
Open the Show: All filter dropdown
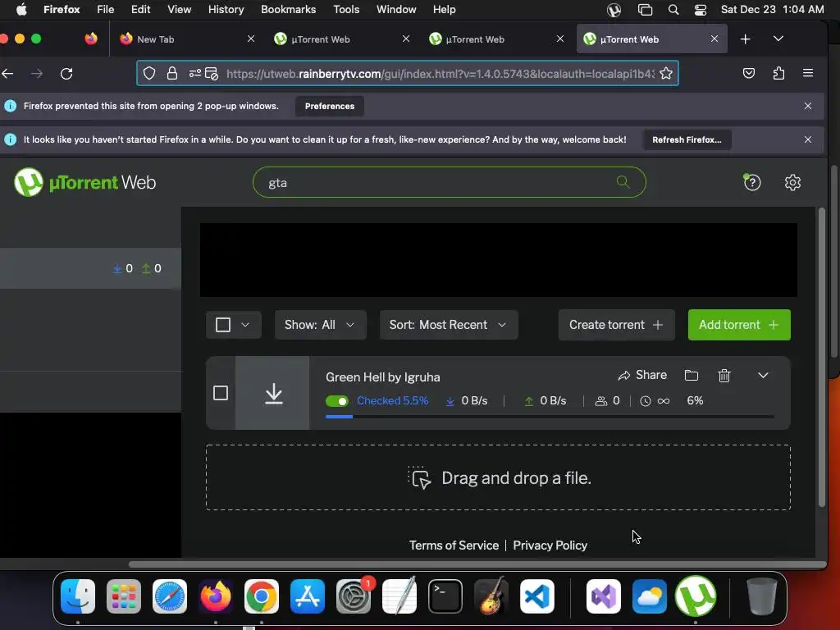pyautogui.click(x=320, y=325)
